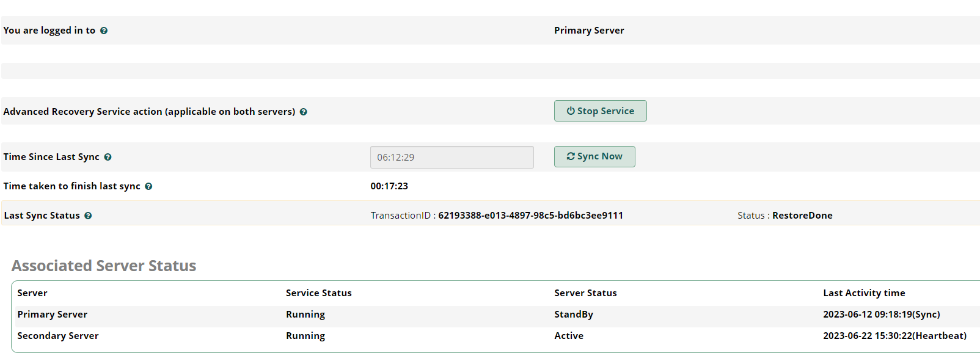Click the StandBy status of Primary Server
This screenshot has height=353, width=980.
click(x=574, y=315)
